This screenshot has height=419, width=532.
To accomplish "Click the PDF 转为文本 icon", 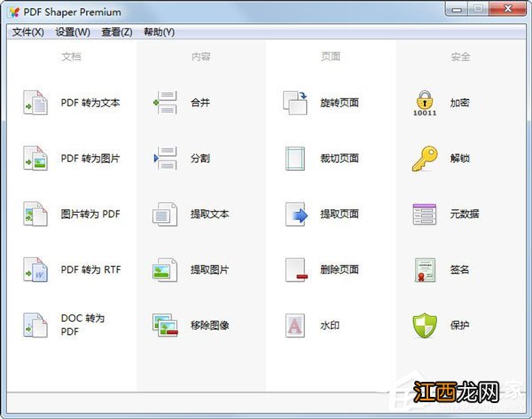I will tap(35, 103).
